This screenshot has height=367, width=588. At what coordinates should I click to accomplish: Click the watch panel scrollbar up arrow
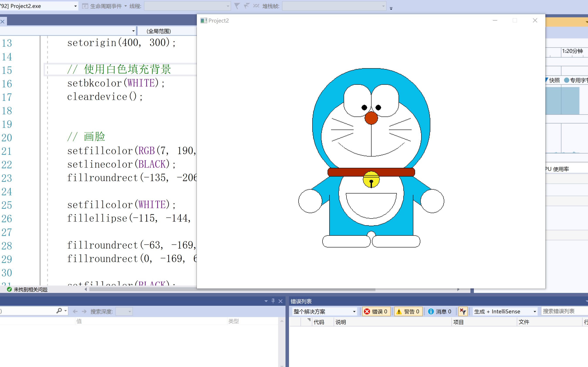tap(282, 321)
